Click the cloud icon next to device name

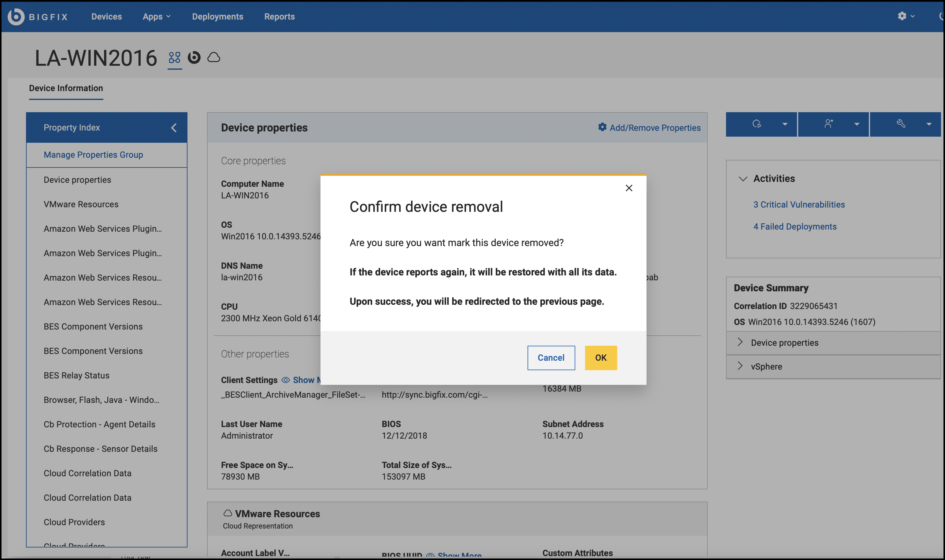(x=214, y=57)
